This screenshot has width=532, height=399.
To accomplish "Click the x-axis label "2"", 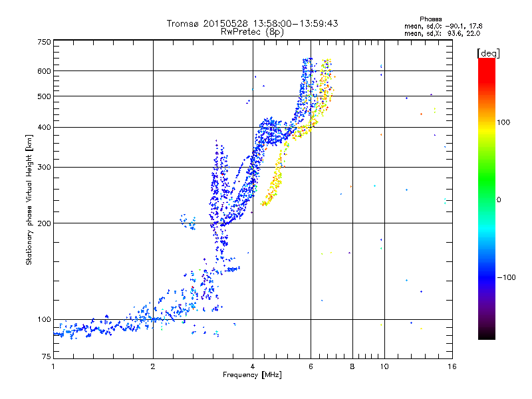I will (153, 366).
